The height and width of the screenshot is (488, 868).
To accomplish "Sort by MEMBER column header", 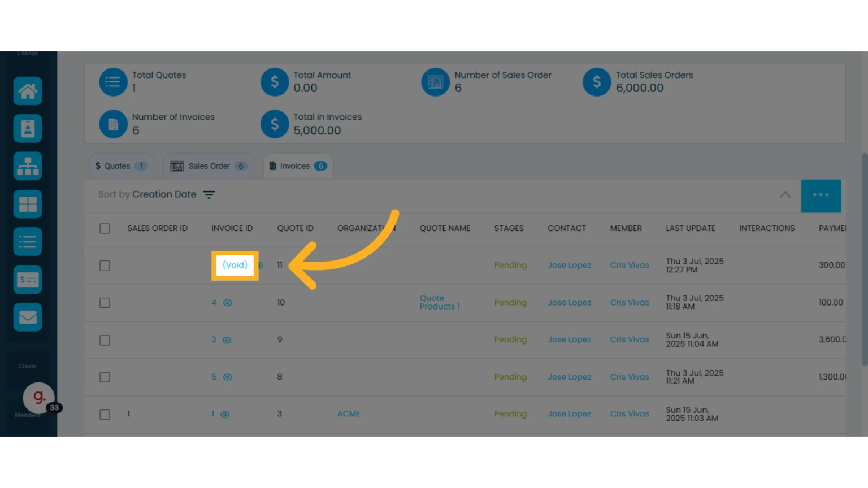I will (x=626, y=228).
